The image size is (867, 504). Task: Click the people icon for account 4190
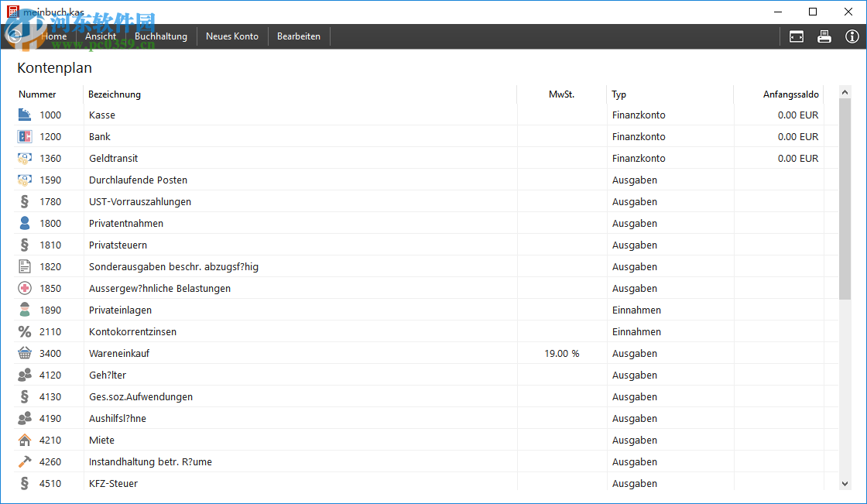24,418
